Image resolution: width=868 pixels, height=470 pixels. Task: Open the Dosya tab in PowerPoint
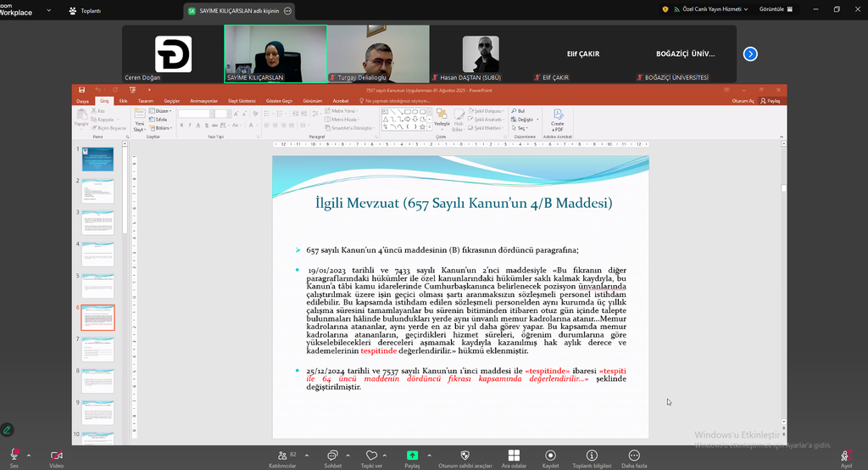point(82,101)
